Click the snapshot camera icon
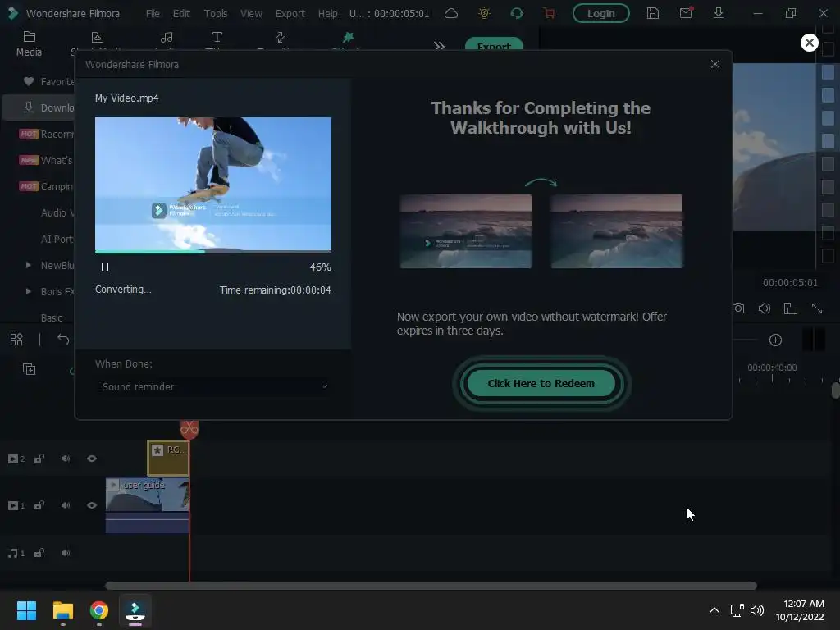 (x=739, y=308)
